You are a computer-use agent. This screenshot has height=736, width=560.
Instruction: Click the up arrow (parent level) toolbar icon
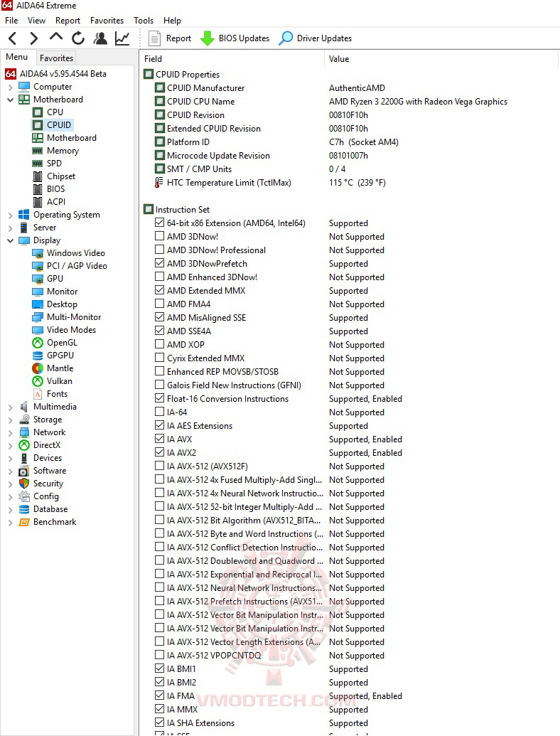point(56,37)
